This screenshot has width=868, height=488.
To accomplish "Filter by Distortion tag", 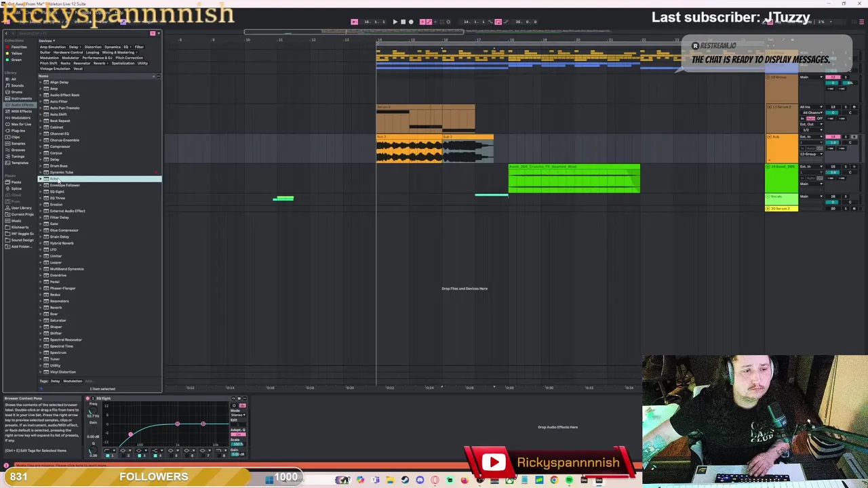I will pos(93,47).
